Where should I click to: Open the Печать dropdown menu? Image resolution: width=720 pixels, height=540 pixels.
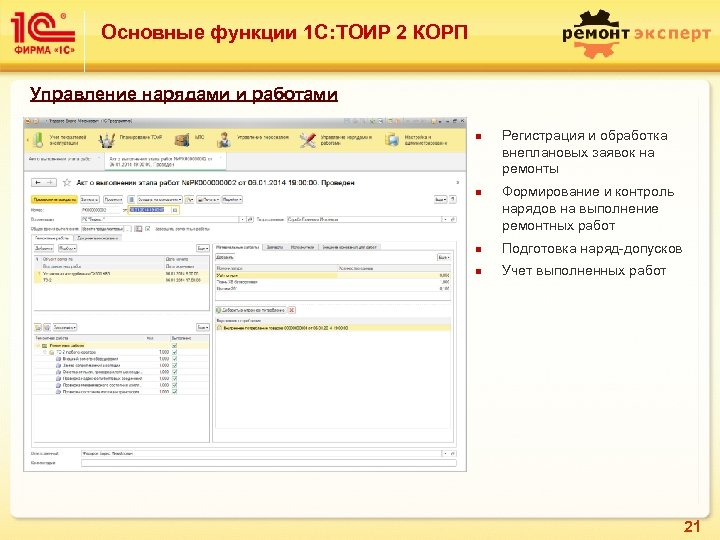coord(208,200)
